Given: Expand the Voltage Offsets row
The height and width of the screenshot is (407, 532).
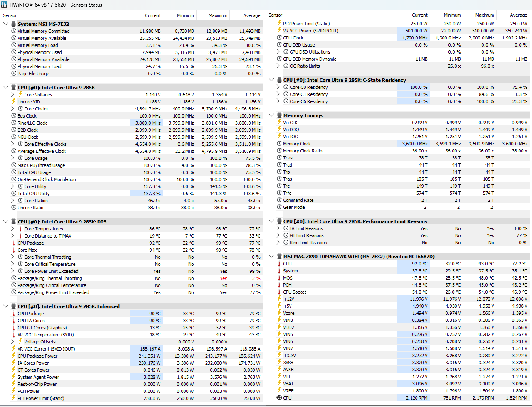Looking at the screenshot, I should pyautogui.click(x=13, y=342).
